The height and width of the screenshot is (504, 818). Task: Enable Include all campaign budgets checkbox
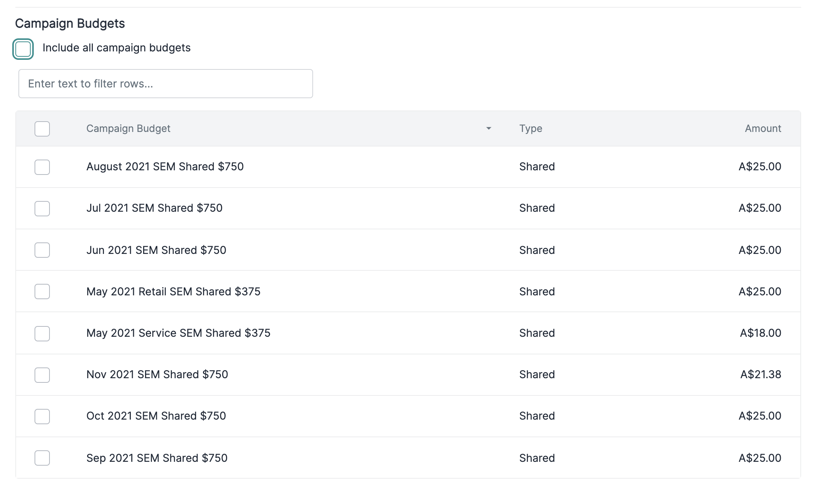click(x=23, y=49)
